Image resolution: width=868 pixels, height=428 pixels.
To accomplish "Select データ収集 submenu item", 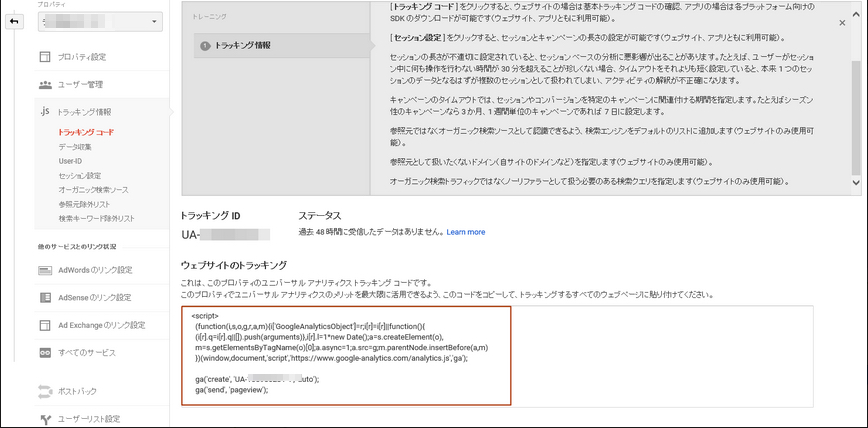I will pyautogui.click(x=75, y=147).
